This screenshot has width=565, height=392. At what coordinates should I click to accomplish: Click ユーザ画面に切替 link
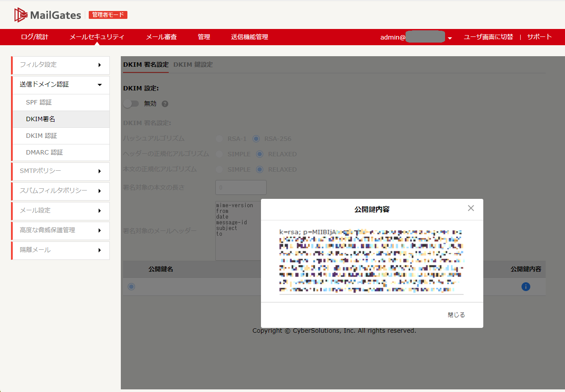[x=488, y=37]
